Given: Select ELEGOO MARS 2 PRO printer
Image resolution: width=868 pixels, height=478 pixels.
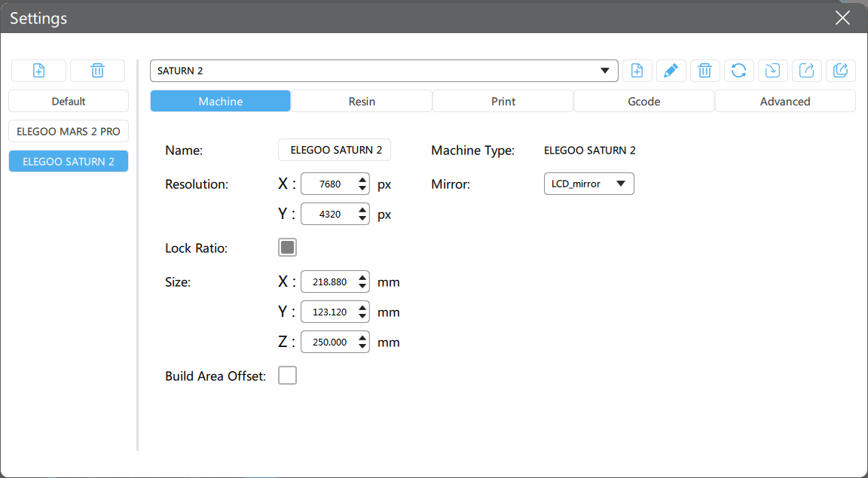Looking at the screenshot, I should coord(69,132).
